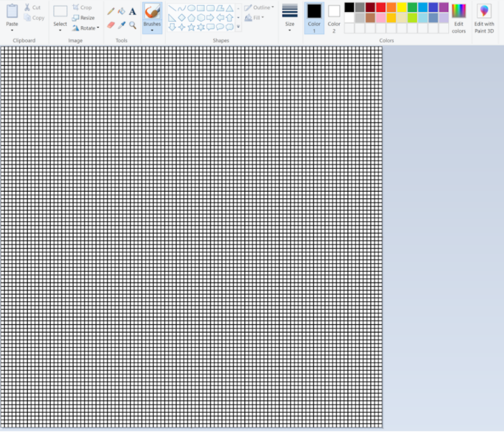Pick the red color swatch

click(381, 7)
